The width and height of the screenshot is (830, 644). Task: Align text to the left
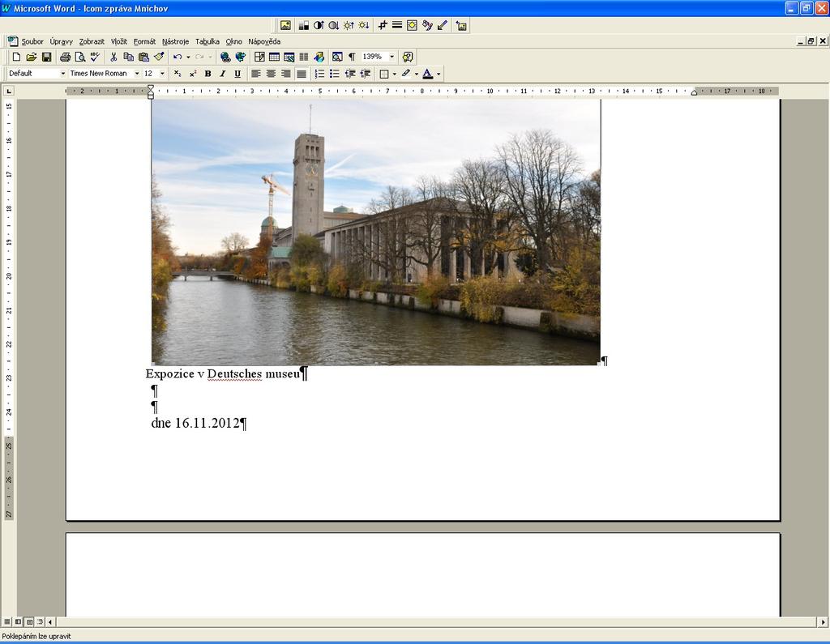[x=256, y=74]
